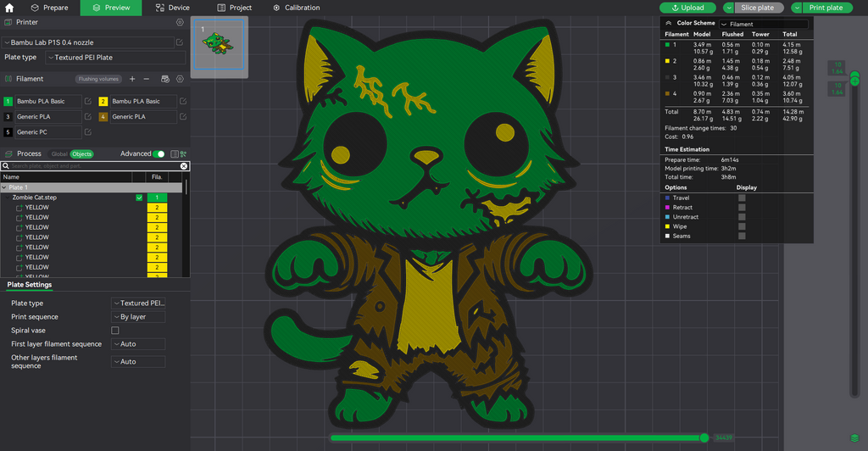868x451 pixels.
Task: Open Plate Settings plate type dropdown
Action: [x=138, y=303]
